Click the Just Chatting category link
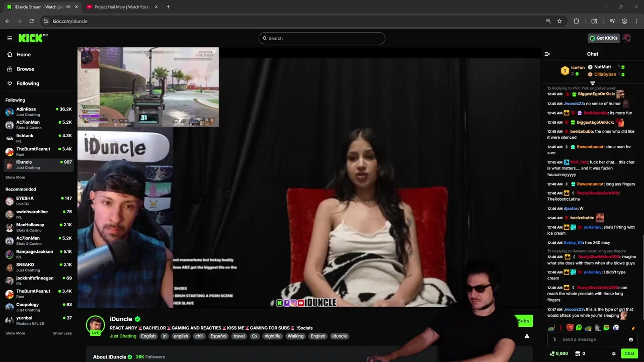The image size is (644, 362). 123,336
